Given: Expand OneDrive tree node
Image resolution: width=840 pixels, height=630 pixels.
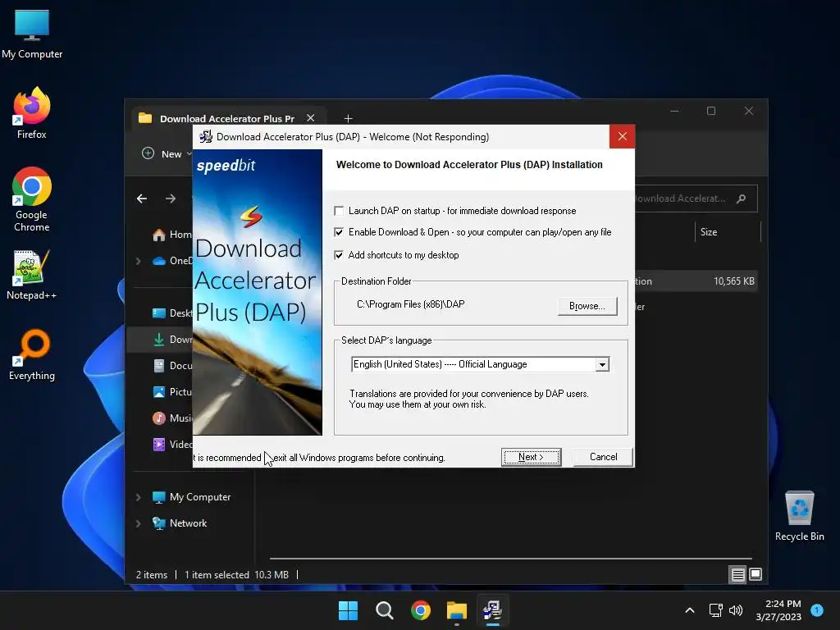Looking at the screenshot, I should click(138, 261).
